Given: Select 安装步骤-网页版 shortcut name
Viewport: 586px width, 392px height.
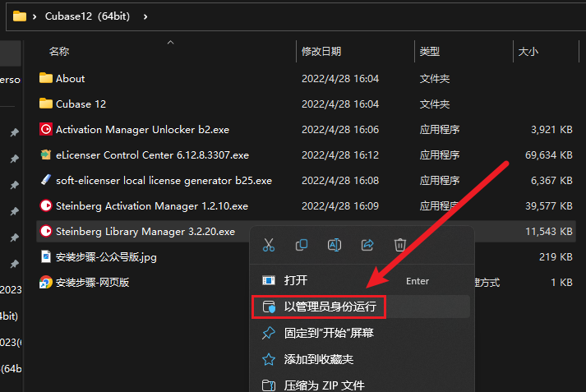Looking at the screenshot, I should tap(92, 283).
